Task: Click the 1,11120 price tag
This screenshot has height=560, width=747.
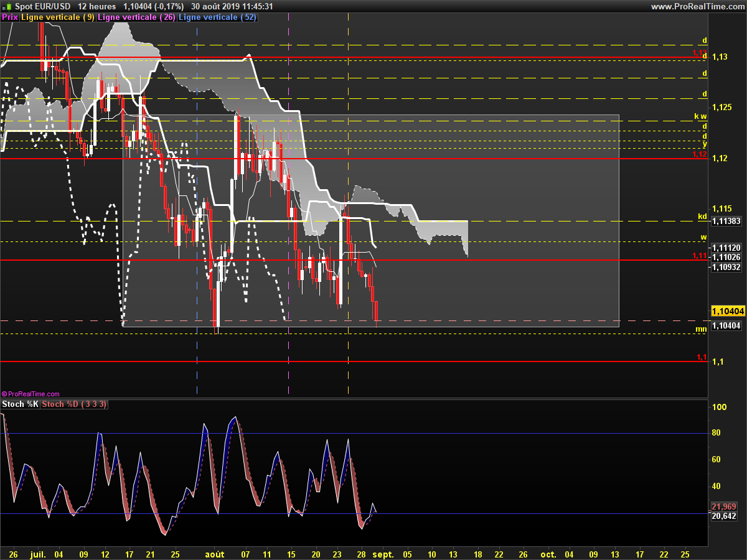Action: point(726,248)
